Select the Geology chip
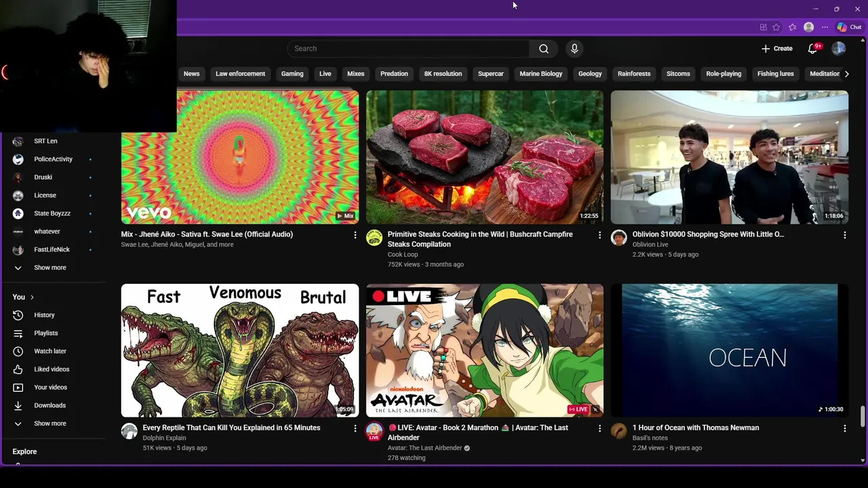This screenshot has width=868, height=488. (x=590, y=74)
